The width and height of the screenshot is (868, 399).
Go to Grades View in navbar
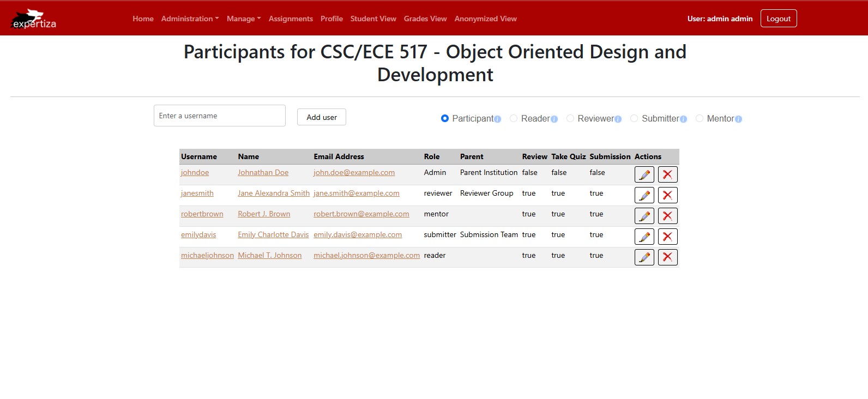pos(425,19)
